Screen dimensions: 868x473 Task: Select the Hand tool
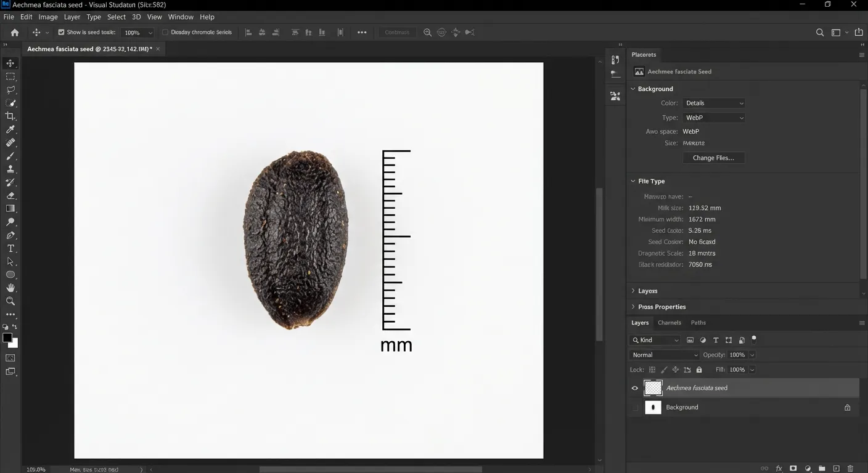[x=10, y=288]
